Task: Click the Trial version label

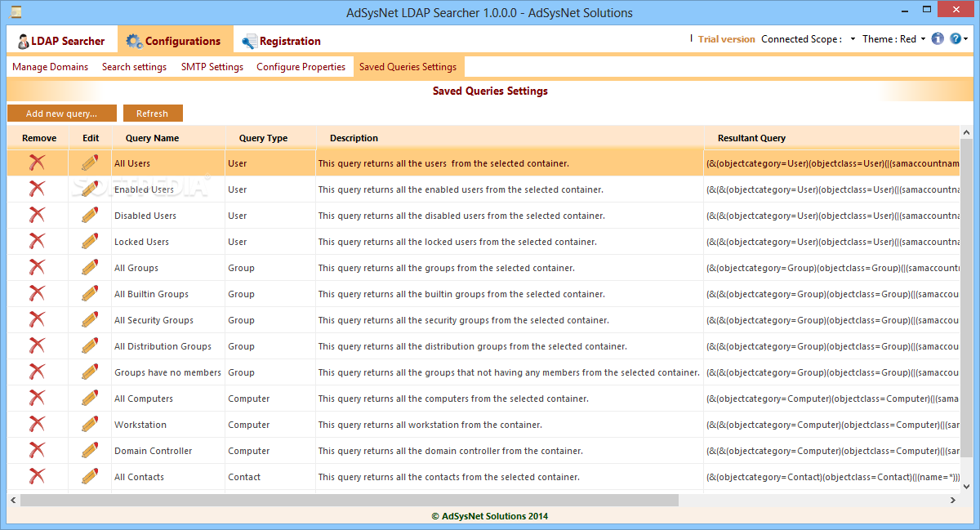Action: pos(727,39)
